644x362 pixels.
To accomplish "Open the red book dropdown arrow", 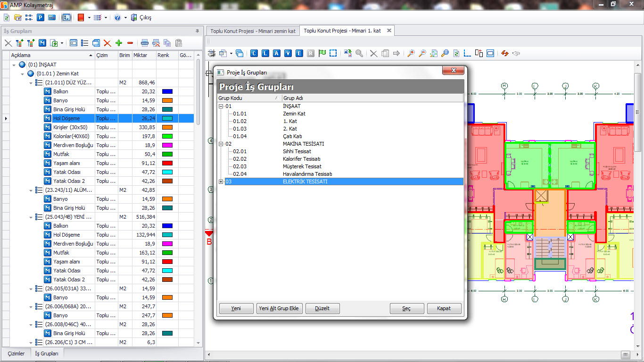I will click(x=89, y=17).
